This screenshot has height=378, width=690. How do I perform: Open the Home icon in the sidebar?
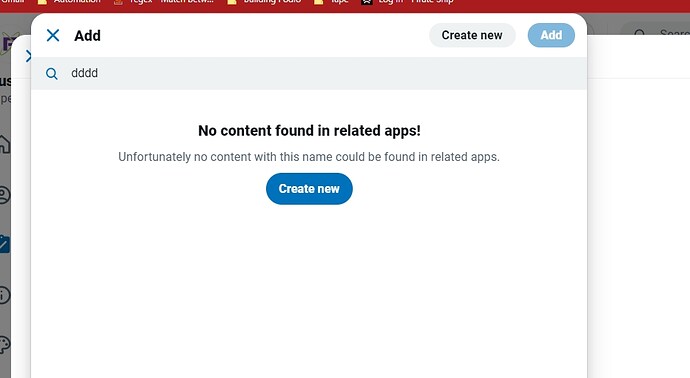click(4, 144)
